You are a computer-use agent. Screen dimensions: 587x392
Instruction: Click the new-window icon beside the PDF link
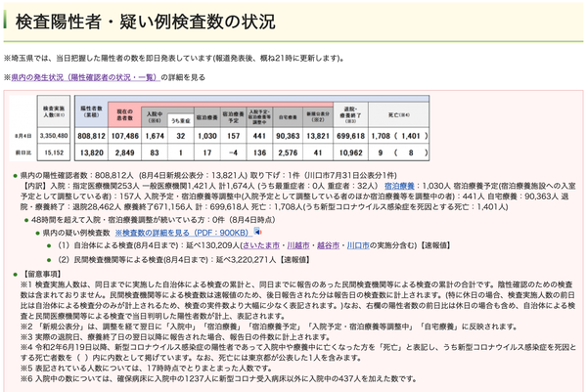[x=257, y=232]
